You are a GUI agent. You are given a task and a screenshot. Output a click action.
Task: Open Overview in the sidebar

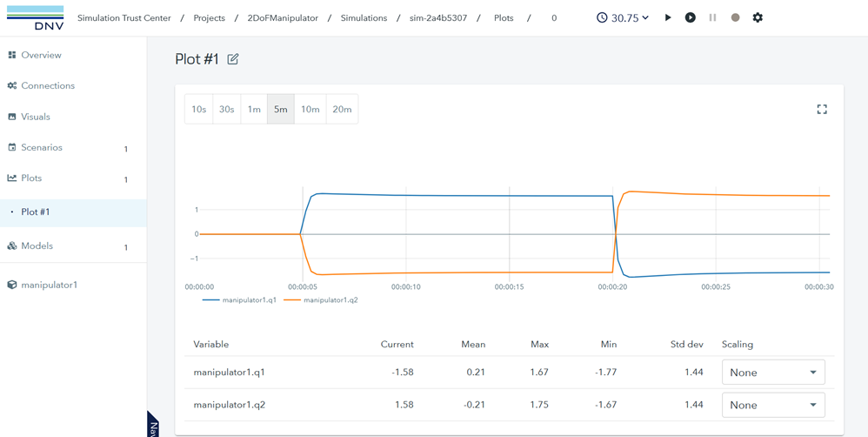pyautogui.click(x=73, y=56)
